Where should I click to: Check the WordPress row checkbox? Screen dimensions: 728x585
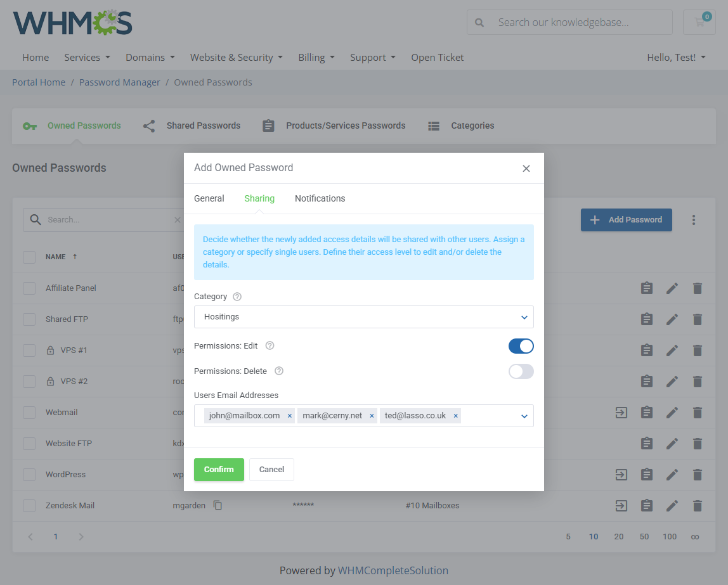[x=29, y=475]
